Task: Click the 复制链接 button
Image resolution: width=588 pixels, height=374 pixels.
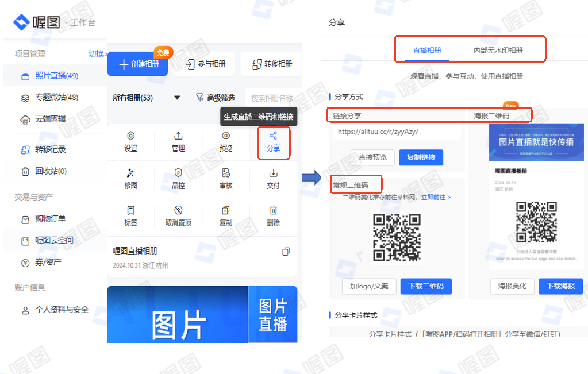Action: click(x=421, y=157)
